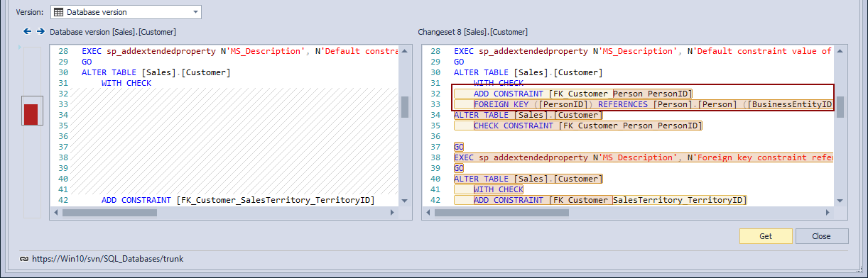
Task: Click left pane vertical scrollbar thumb
Action: point(405,106)
